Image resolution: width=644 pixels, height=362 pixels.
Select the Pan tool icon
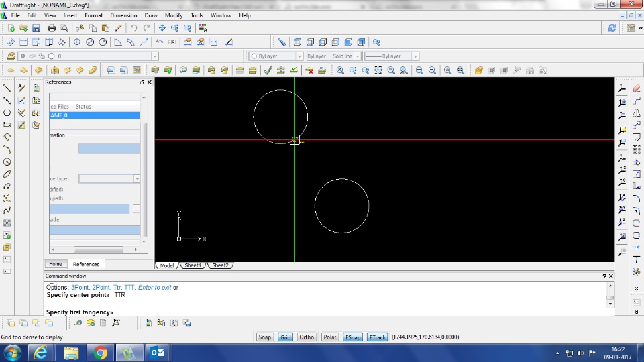[162, 28]
